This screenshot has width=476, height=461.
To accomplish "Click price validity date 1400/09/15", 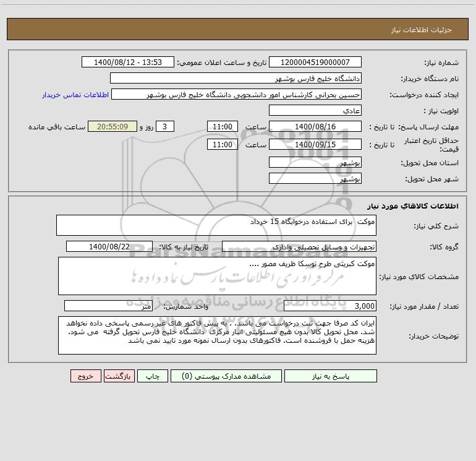I will coord(315,144).
